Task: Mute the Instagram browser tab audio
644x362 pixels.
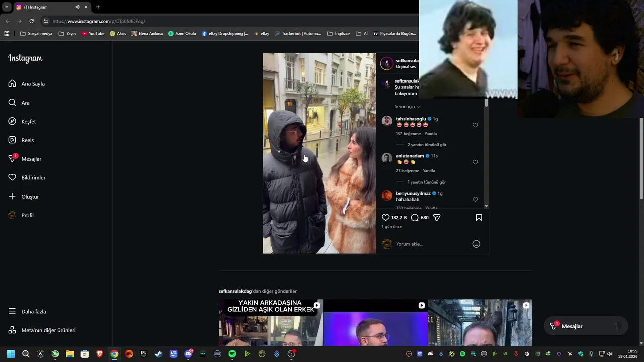Action: 77,7
